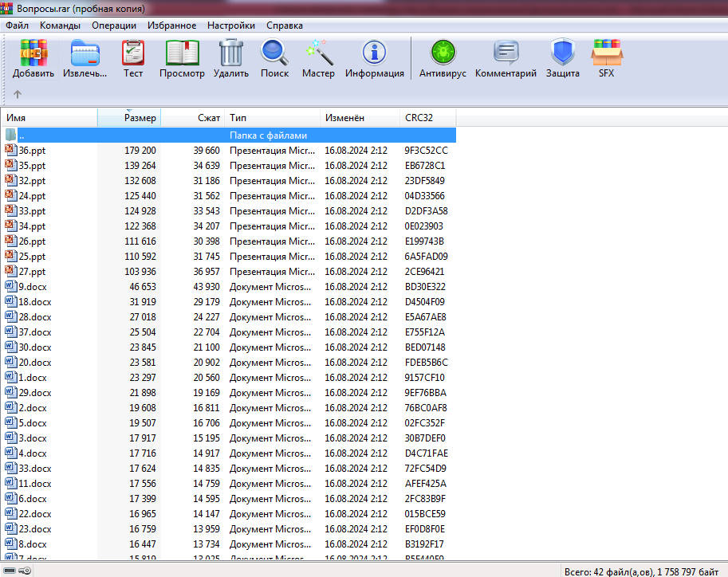Open the Настройки menu

[231, 25]
